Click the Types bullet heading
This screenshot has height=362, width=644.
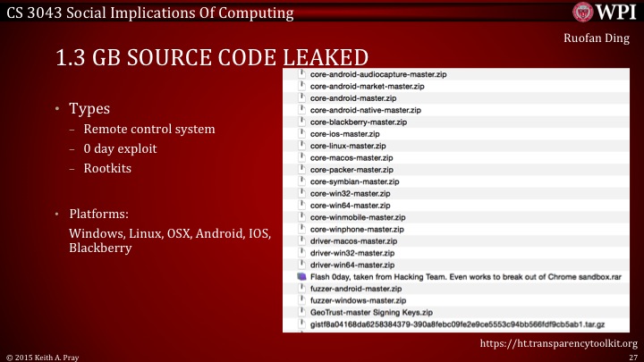pyautogui.click(x=89, y=109)
